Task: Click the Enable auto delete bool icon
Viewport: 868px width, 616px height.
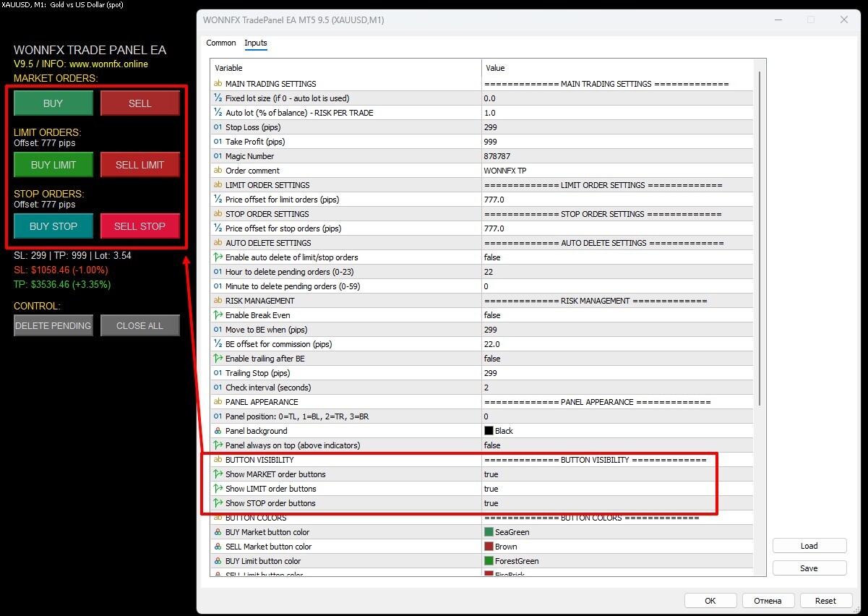Action: tap(218, 257)
